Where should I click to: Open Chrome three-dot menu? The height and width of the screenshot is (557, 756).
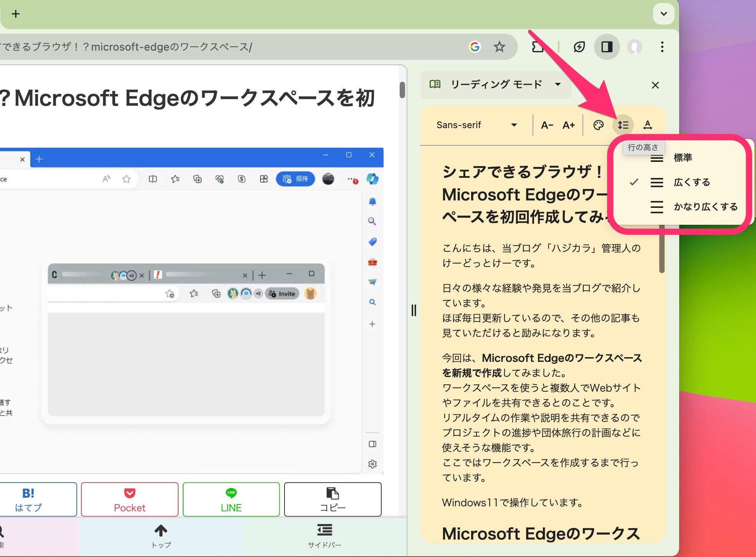[x=662, y=47]
